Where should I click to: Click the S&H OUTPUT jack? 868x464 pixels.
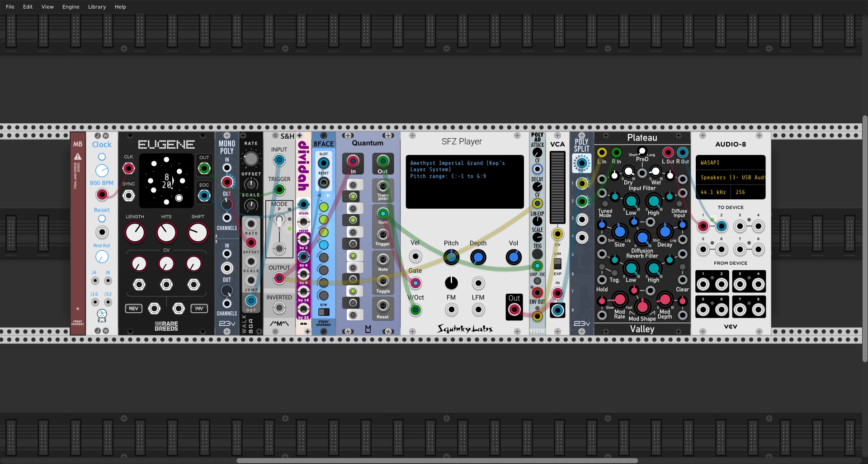[279, 278]
